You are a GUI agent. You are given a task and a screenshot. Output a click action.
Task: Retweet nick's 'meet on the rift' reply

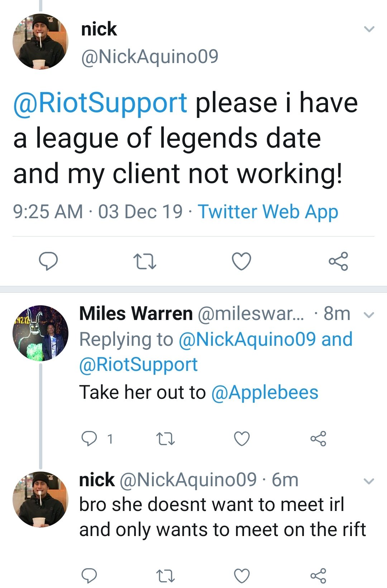pos(166,575)
